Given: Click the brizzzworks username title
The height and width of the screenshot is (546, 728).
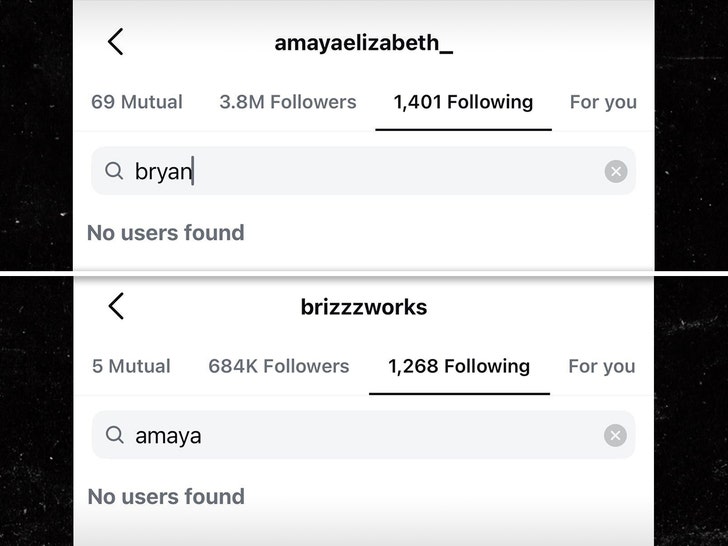Looking at the screenshot, I should pyautogui.click(x=364, y=307).
